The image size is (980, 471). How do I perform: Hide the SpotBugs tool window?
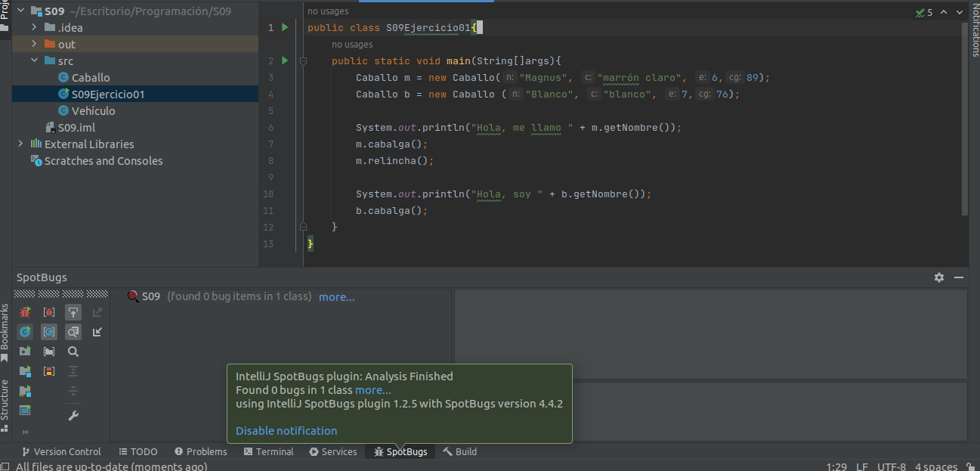[959, 277]
